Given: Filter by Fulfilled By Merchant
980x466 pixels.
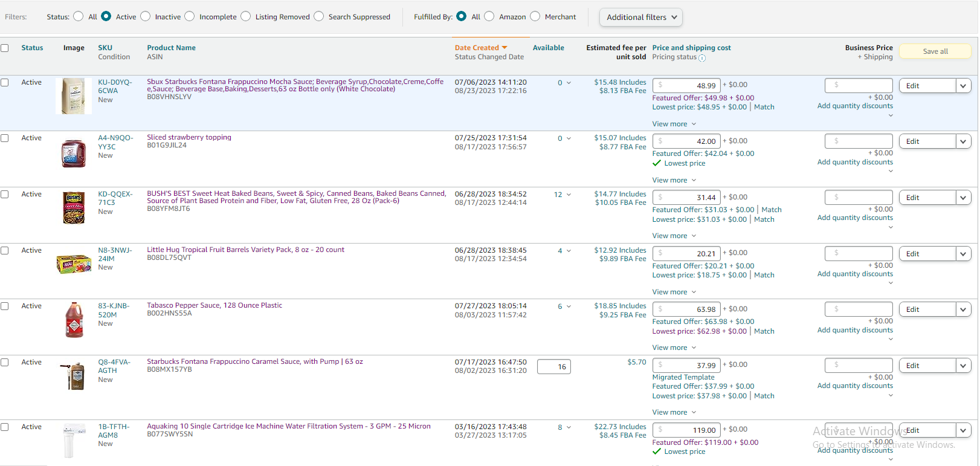Looking at the screenshot, I should tap(535, 16).
